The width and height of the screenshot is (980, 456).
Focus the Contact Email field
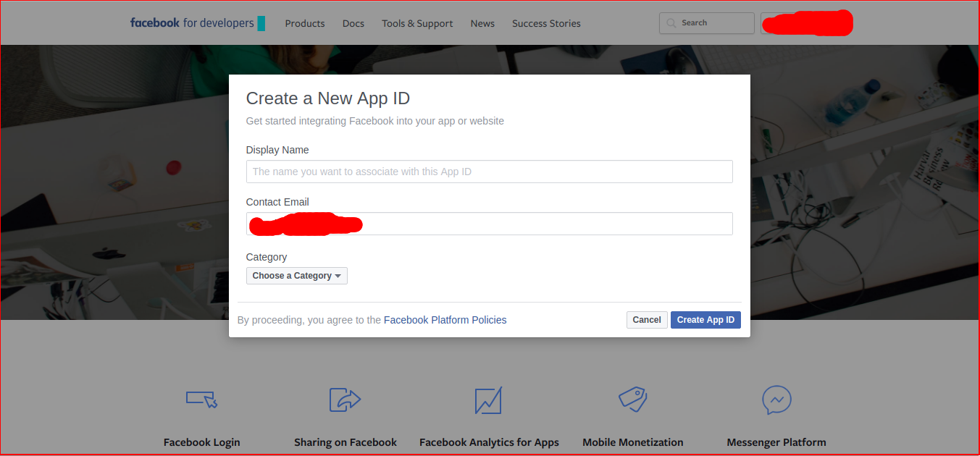[490, 224]
